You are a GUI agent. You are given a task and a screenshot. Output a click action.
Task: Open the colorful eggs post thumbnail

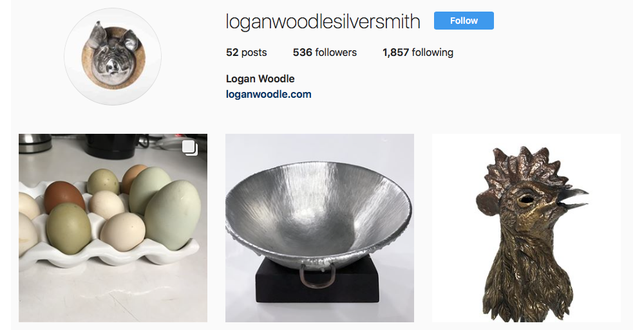113,228
